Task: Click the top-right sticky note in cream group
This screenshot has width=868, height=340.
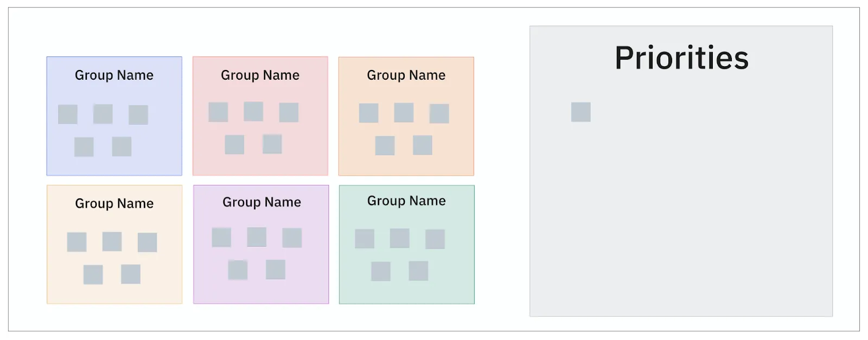Action: 148,242
